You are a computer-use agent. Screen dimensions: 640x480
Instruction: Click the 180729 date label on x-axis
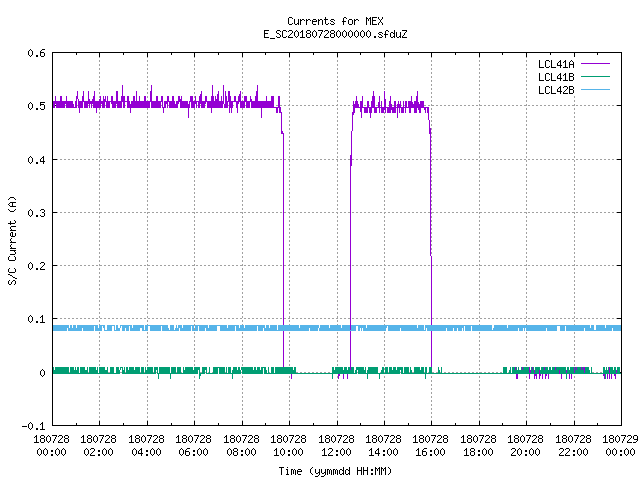click(x=620, y=439)
